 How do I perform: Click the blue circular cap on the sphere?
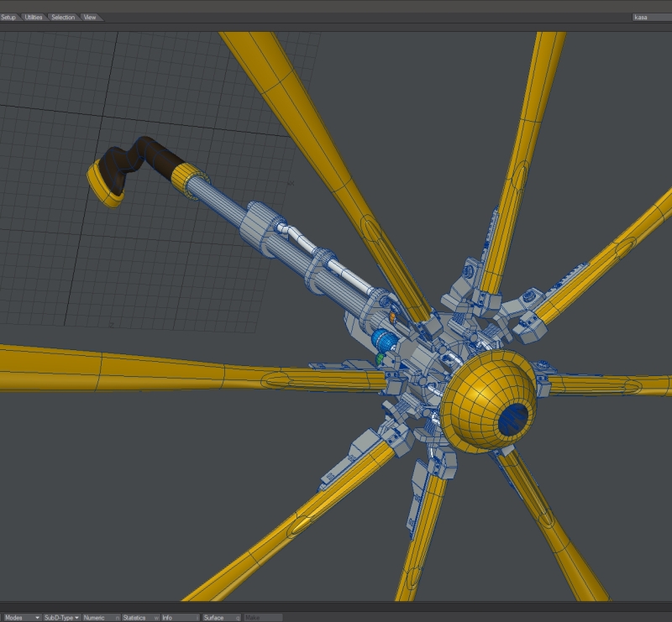click(514, 417)
